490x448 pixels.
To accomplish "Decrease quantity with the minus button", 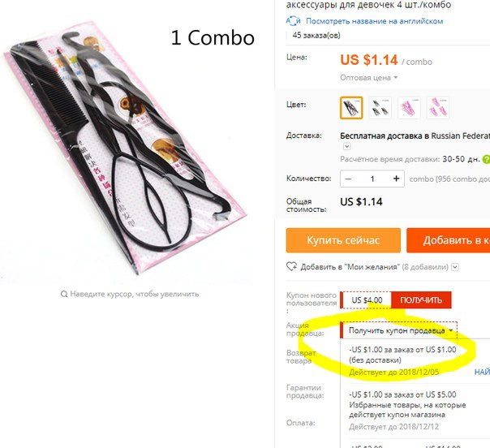I will [x=348, y=179].
